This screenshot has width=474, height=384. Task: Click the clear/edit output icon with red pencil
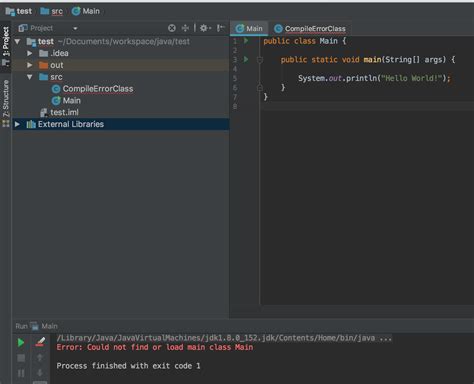(x=40, y=342)
